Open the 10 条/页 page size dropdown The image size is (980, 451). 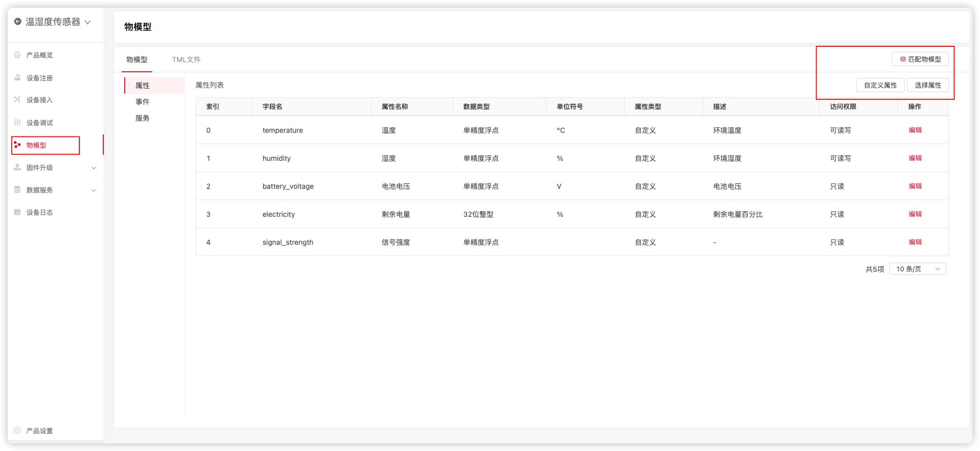coord(917,269)
